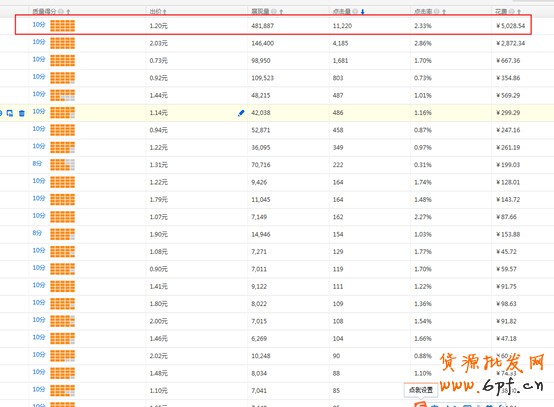Viewport: 554px width, 407px height.
Task: Click the 1.14元 bid in highlighted row
Action: point(158,113)
